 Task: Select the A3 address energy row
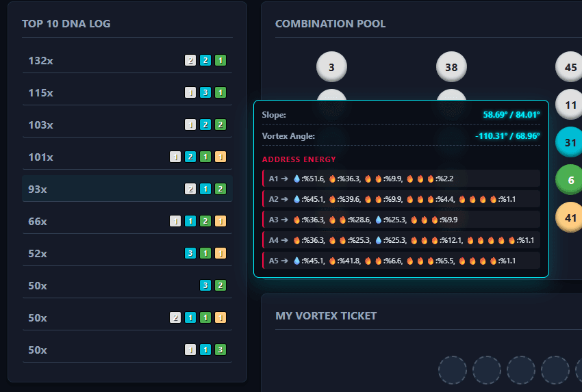401,220
